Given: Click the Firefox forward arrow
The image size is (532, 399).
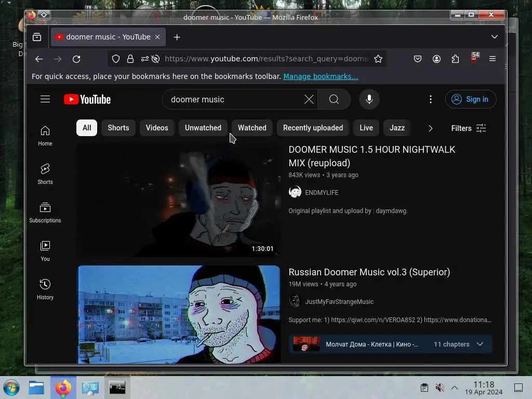Looking at the screenshot, I should 58,59.
